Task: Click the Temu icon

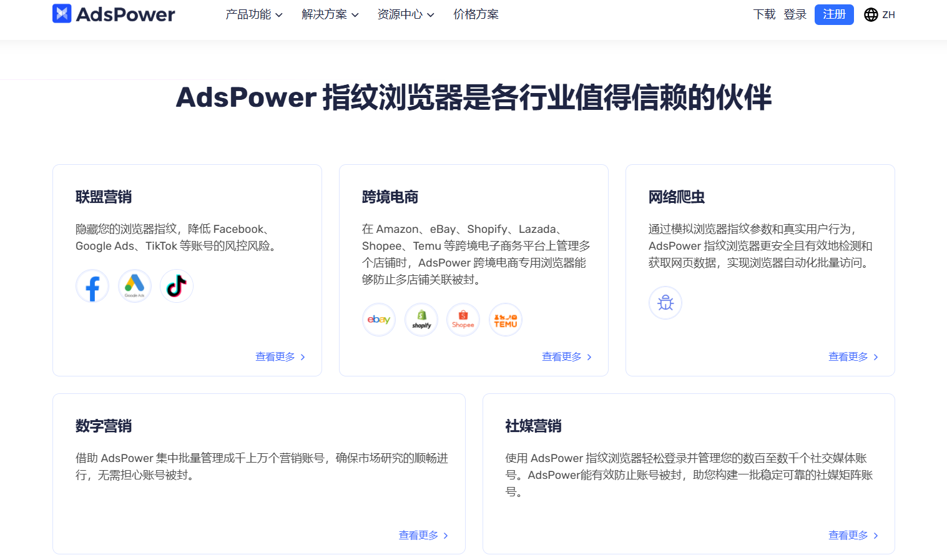Action: (506, 320)
